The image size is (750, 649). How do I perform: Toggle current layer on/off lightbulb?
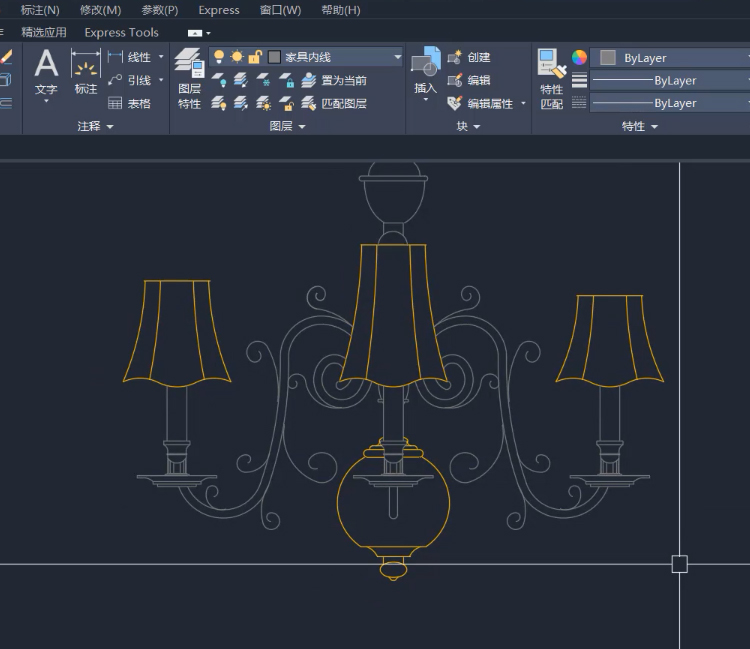click(219, 57)
